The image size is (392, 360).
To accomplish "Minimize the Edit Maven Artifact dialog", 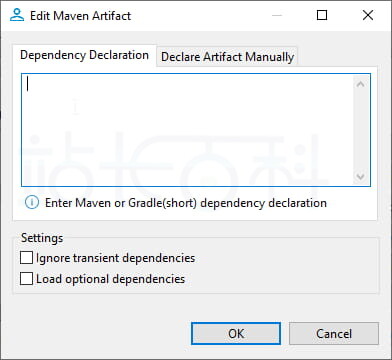I will (x=277, y=15).
